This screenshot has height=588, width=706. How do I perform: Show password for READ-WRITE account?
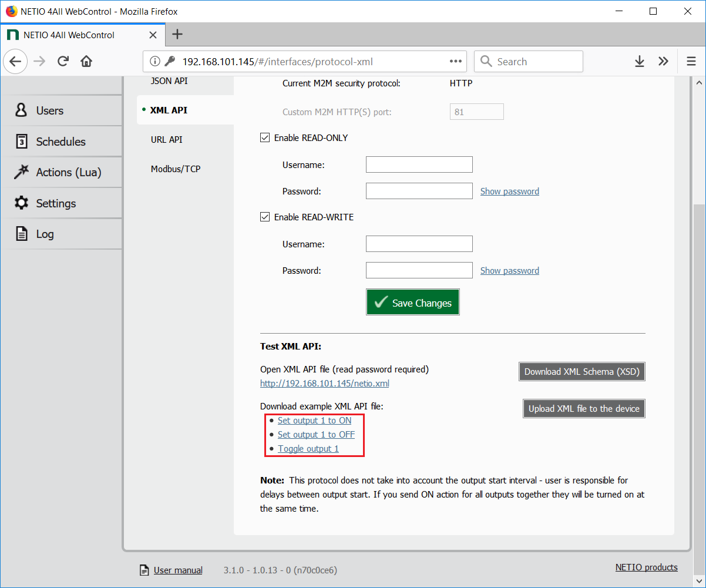[510, 271]
